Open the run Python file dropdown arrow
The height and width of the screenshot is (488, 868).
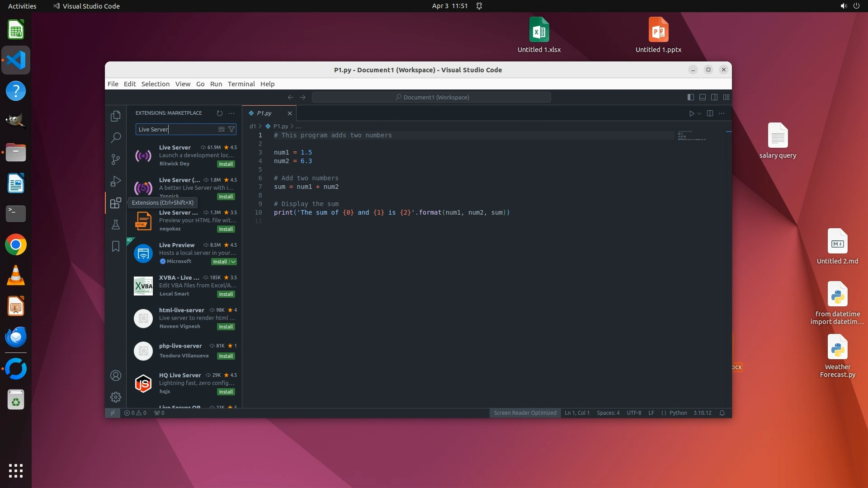click(x=699, y=113)
